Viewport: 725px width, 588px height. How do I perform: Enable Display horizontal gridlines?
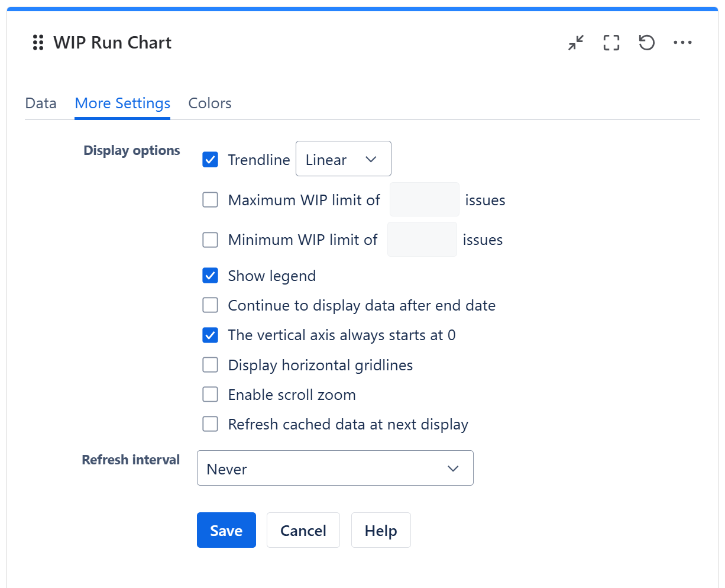pyautogui.click(x=211, y=365)
